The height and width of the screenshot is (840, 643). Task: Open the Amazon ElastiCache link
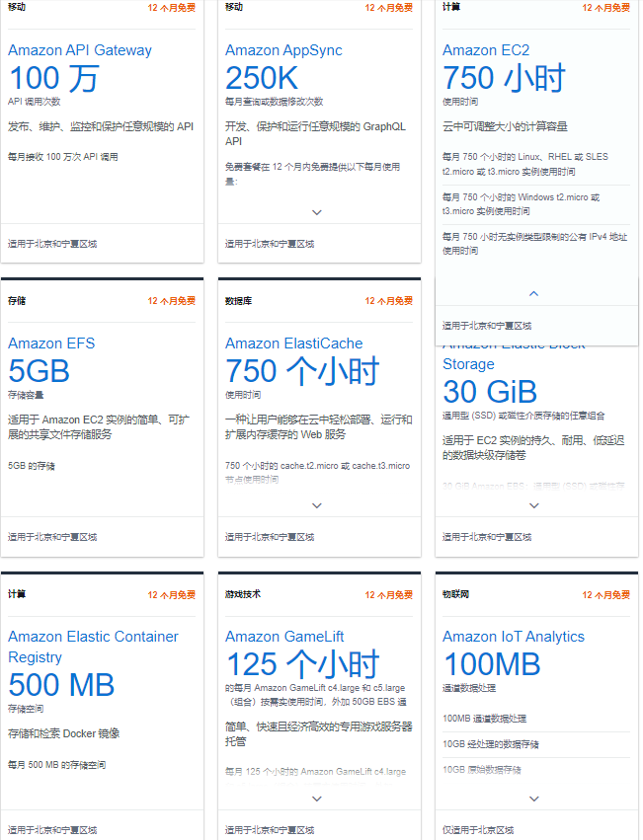click(294, 344)
